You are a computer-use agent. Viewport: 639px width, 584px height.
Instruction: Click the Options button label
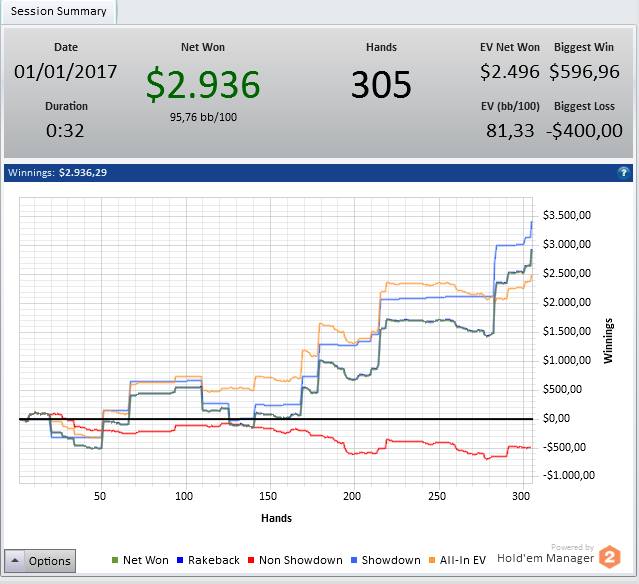[49, 561]
